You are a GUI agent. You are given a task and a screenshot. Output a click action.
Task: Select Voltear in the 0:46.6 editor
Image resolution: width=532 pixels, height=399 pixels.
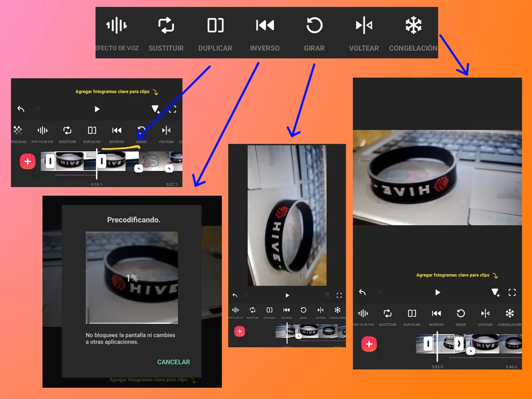[x=485, y=317]
